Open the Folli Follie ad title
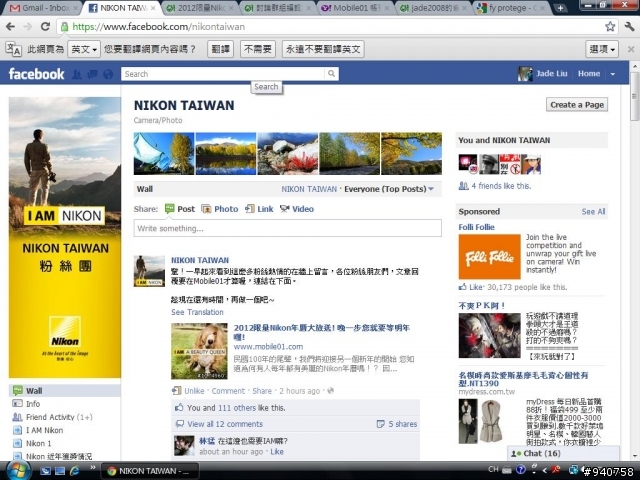Viewport: 640px width, 480px height. [476, 227]
